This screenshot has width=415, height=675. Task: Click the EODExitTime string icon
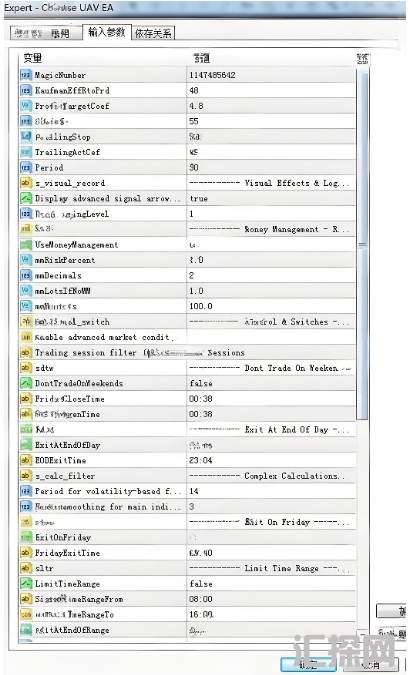tap(26, 460)
